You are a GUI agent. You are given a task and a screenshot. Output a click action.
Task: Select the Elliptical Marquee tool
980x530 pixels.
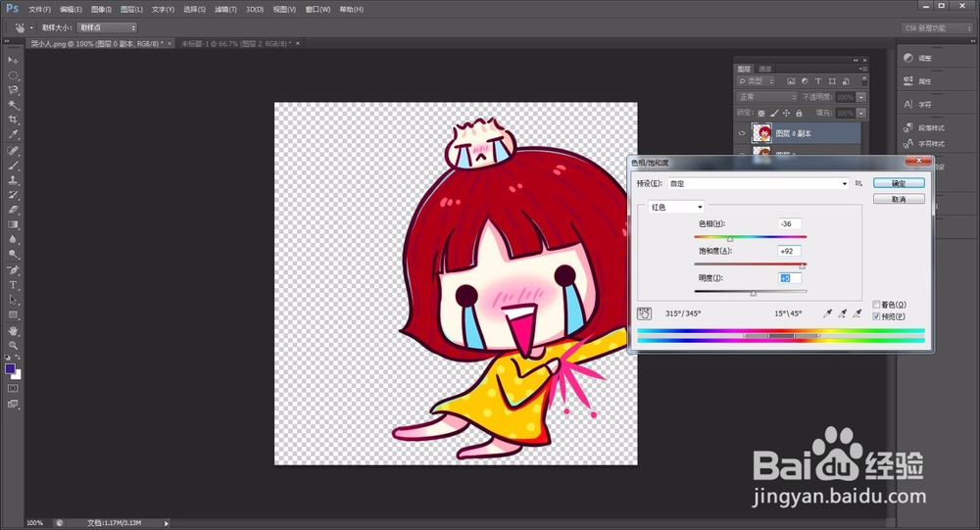pyautogui.click(x=13, y=75)
